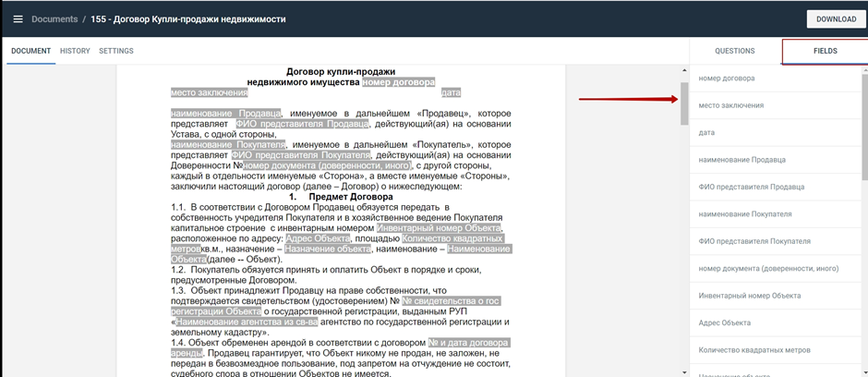
Task: Select the 'место заключения' field in sidebar
Action: tap(731, 105)
